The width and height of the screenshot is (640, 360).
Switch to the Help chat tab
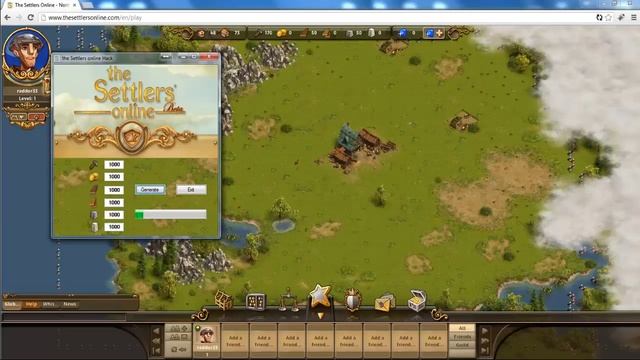(31, 304)
